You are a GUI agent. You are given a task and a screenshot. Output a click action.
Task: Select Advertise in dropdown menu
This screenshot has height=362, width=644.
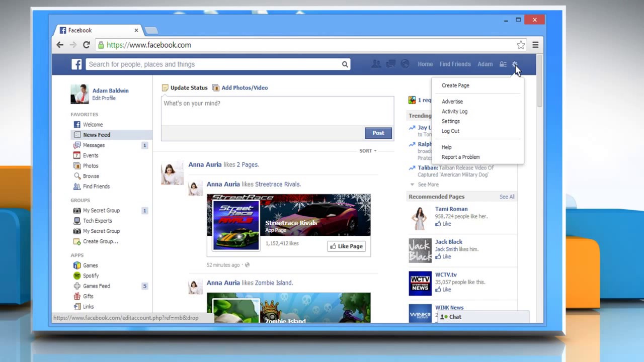452,102
